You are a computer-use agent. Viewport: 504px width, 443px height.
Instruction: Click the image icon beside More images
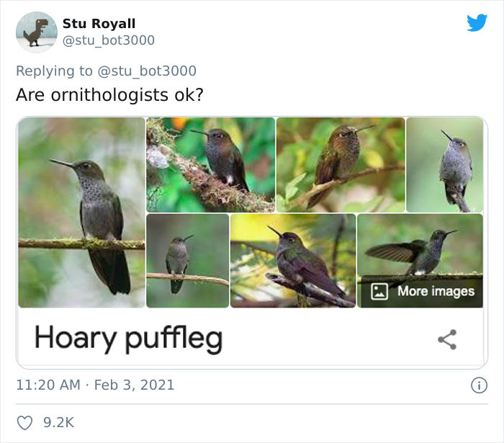point(379,291)
